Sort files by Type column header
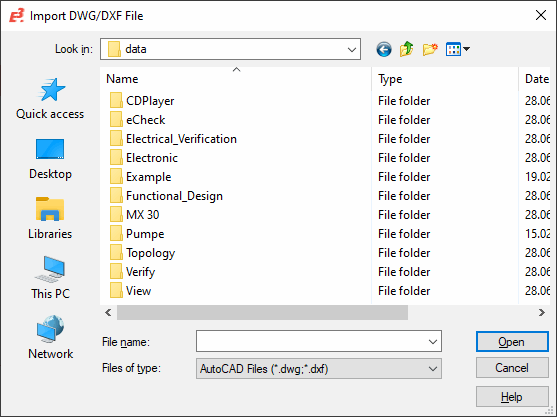The width and height of the screenshot is (557, 417). pyautogui.click(x=445, y=79)
